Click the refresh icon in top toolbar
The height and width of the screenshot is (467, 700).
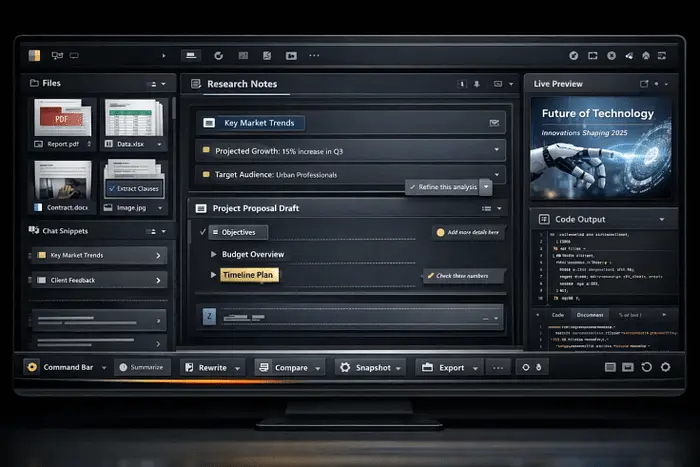[x=218, y=56]
